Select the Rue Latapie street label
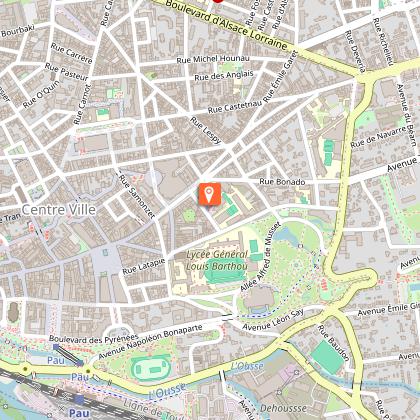This screenshot has height=420, width=420. (x=144, y=266)
